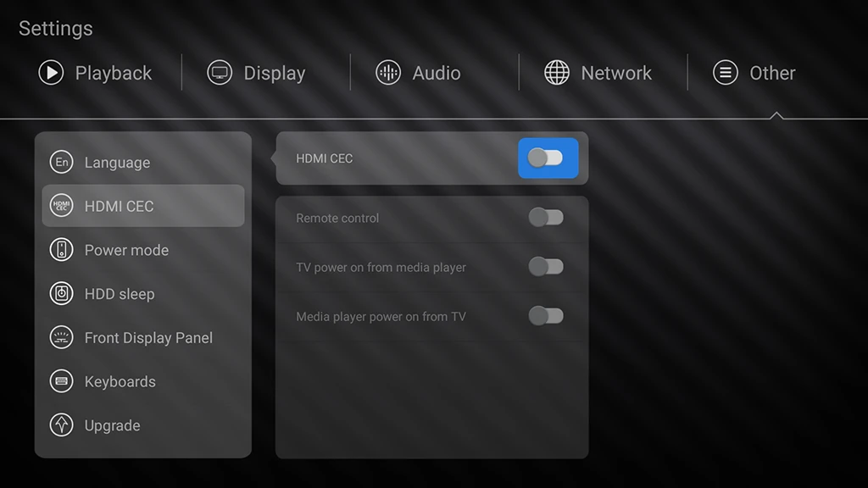The width and height of the screenshot is (868, 488).
Task: Open the Other settings tab
Action: 754,73
